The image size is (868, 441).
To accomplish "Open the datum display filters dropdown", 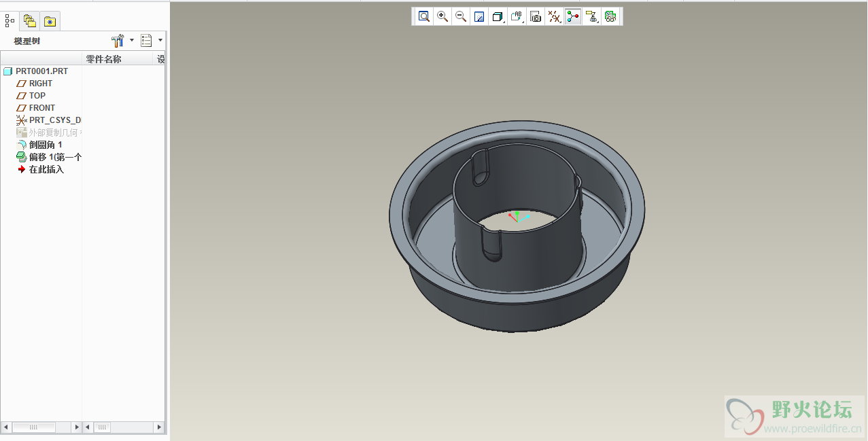I will (x=555, y=16).
